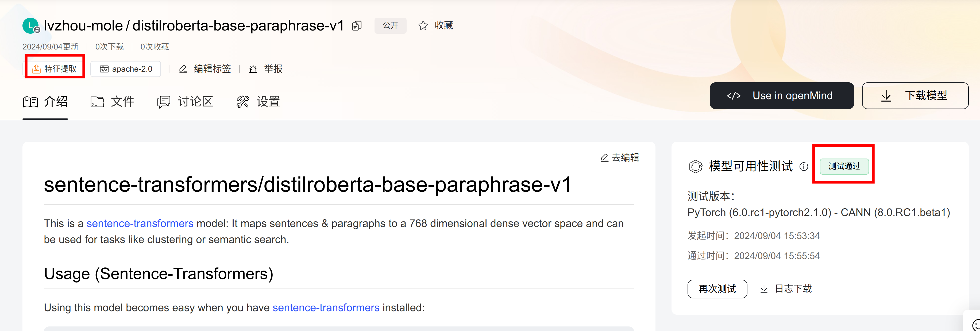Click the star favorite icon

(423, 25)
